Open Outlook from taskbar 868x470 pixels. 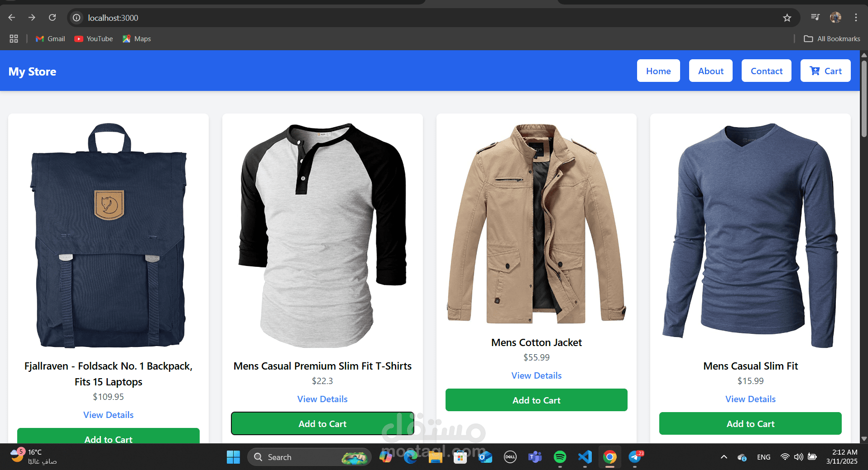pos(485,457)
